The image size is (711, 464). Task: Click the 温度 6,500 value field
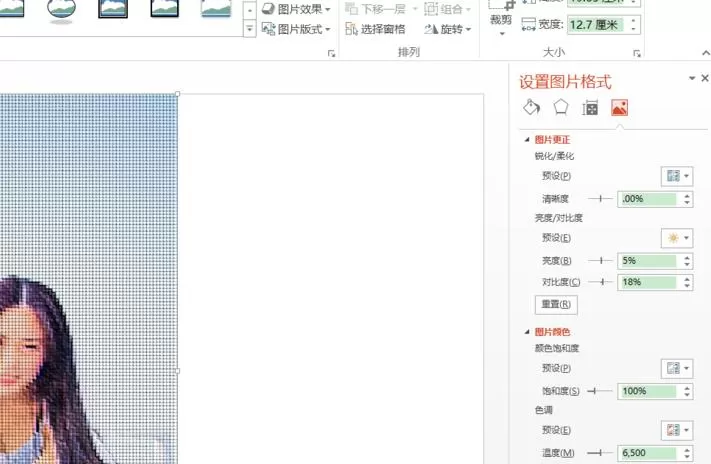point(649,453)
